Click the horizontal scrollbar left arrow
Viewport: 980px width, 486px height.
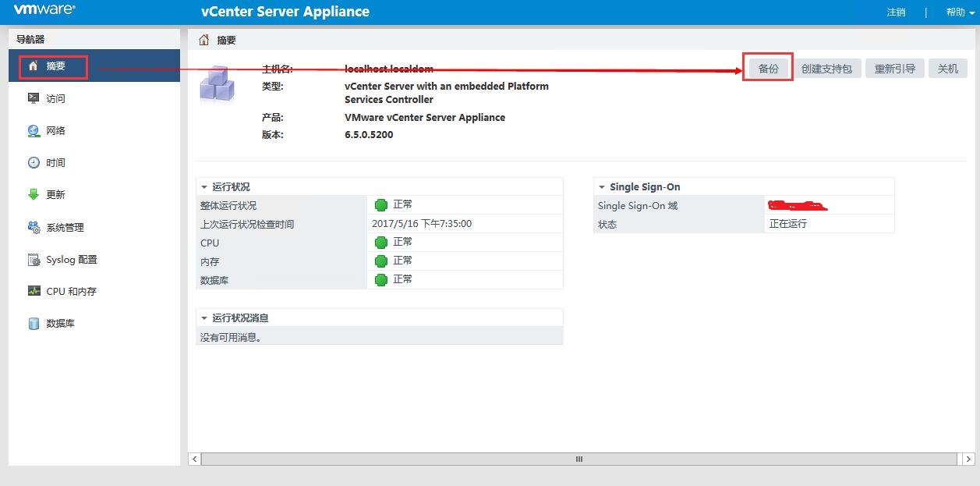(195, 459)
